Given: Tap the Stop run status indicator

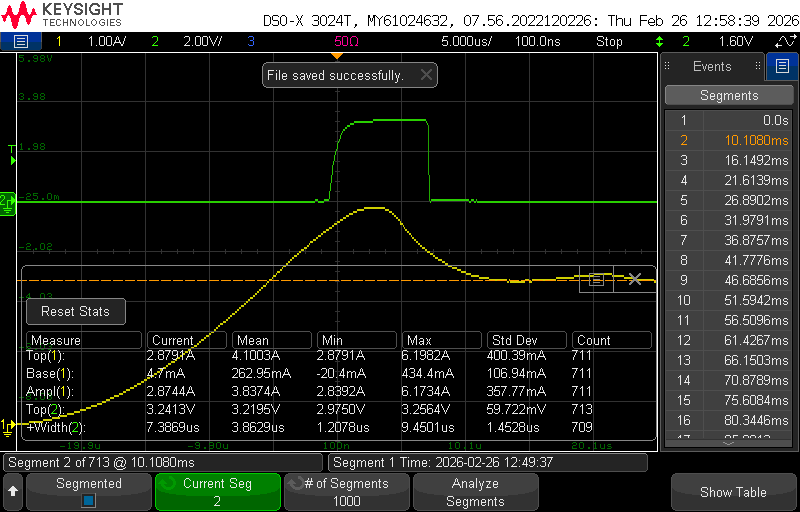Looking at the screenshot, I should pos(609,41).
